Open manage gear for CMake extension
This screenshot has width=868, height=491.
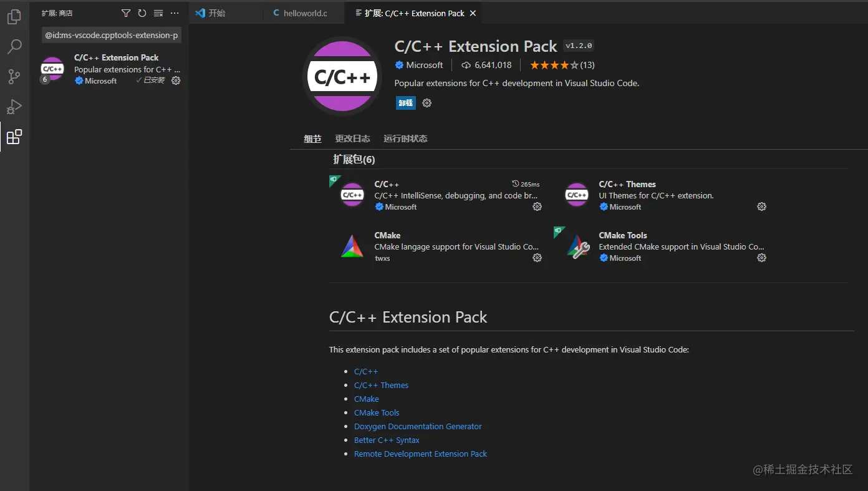tap(537, 258)
